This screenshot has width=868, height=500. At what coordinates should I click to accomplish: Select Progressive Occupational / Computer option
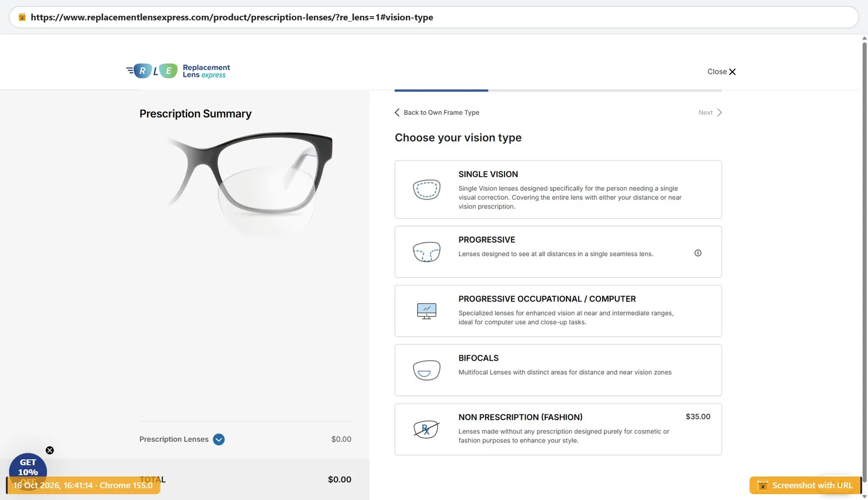click(558, 311)
